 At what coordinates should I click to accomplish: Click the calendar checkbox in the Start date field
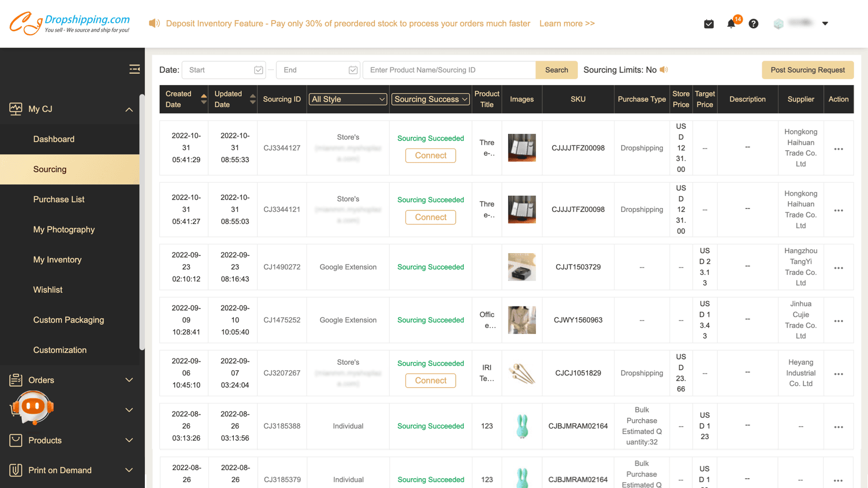click(258, 69)
